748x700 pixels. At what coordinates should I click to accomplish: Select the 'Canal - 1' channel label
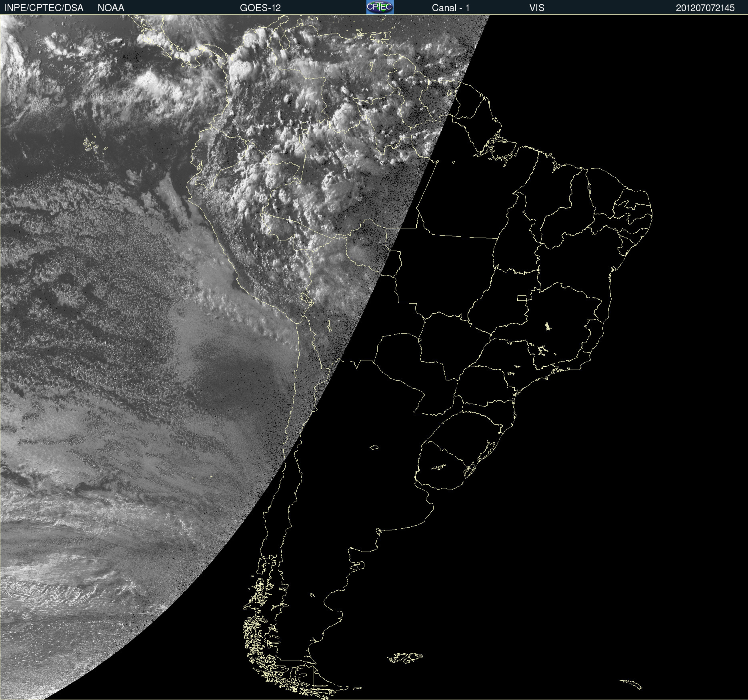(451, 8)
